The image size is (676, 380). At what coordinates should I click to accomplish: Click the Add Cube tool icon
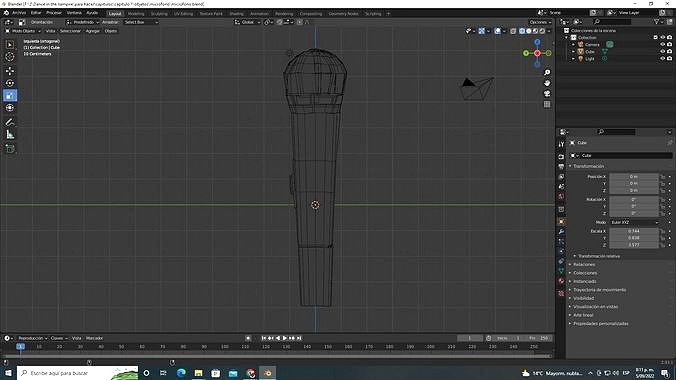10,149
